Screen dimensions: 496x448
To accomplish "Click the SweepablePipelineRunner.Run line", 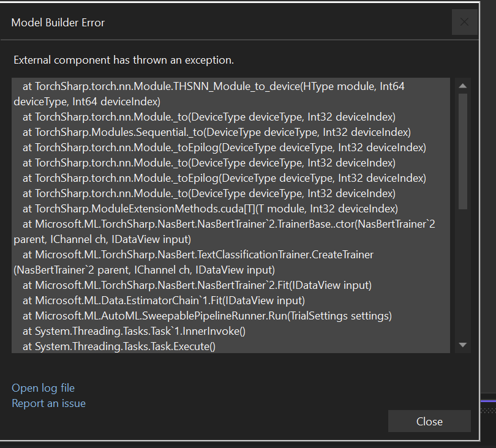I will point(207,316).
